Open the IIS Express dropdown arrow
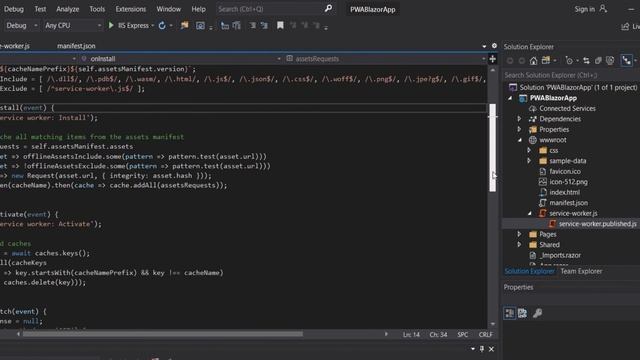 pyautogui.click(x=153, y=26)
